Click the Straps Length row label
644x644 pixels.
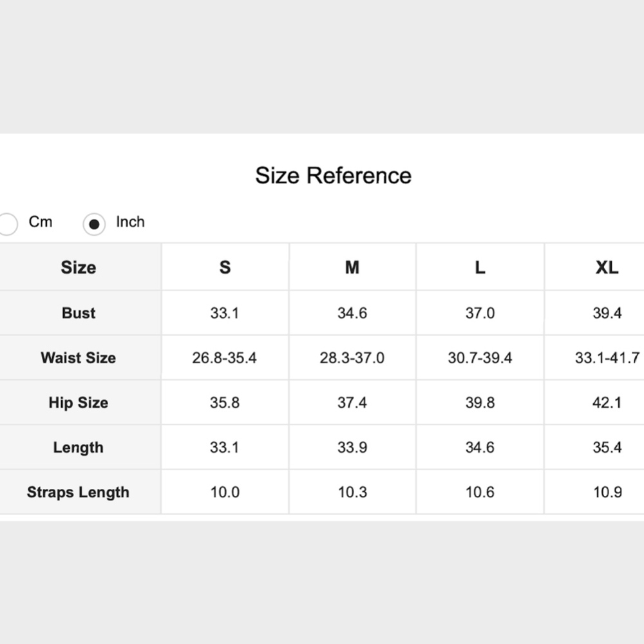point(79,492)
